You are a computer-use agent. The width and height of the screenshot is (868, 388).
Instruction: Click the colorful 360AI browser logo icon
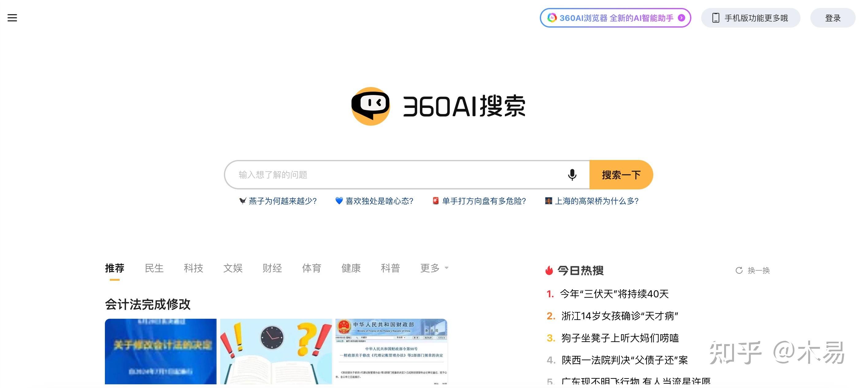(x=552, y=18)
